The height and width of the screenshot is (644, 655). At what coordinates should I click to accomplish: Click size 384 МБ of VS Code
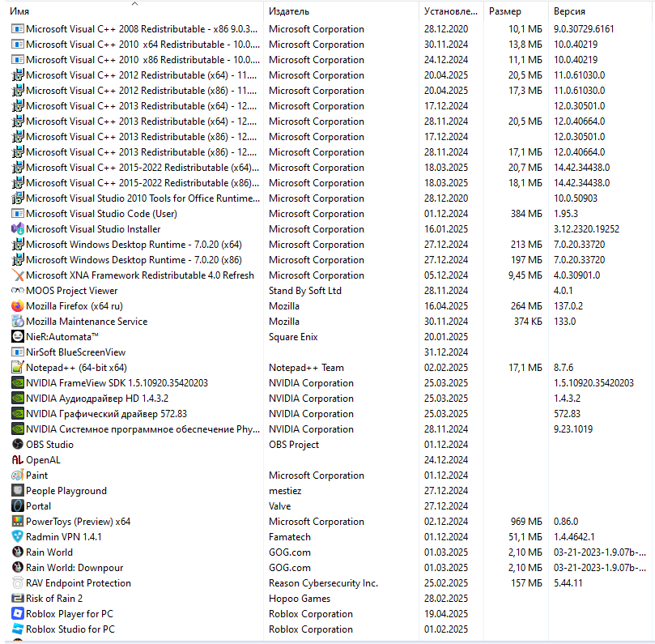point(526,214)
